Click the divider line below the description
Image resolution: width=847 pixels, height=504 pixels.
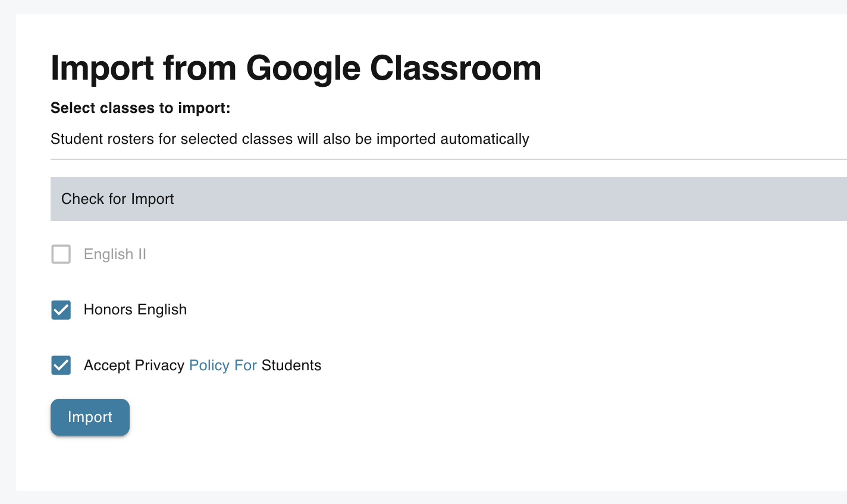pos(448,159)
